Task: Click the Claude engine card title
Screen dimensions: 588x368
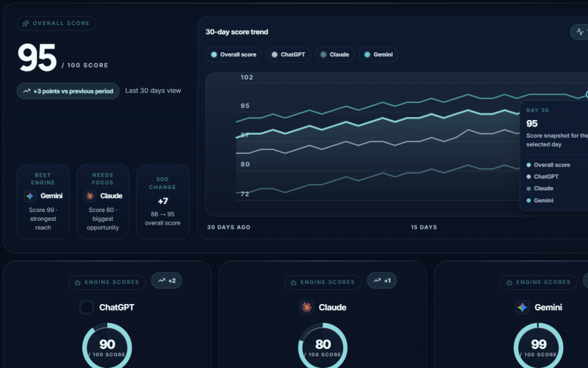Action: click(333, 307)
